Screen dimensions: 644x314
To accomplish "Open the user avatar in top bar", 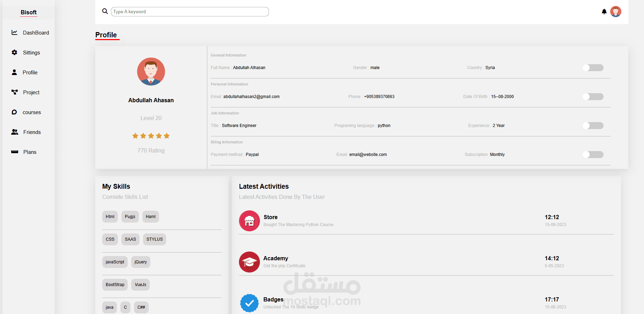I will [x=616, y=12].
